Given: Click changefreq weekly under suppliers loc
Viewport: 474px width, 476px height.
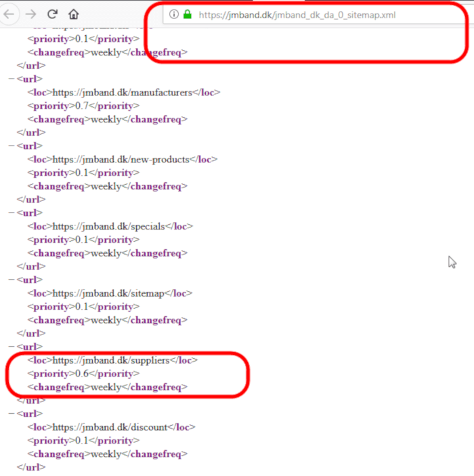Looking at the screenshot, I should click(x=108, y=387).
